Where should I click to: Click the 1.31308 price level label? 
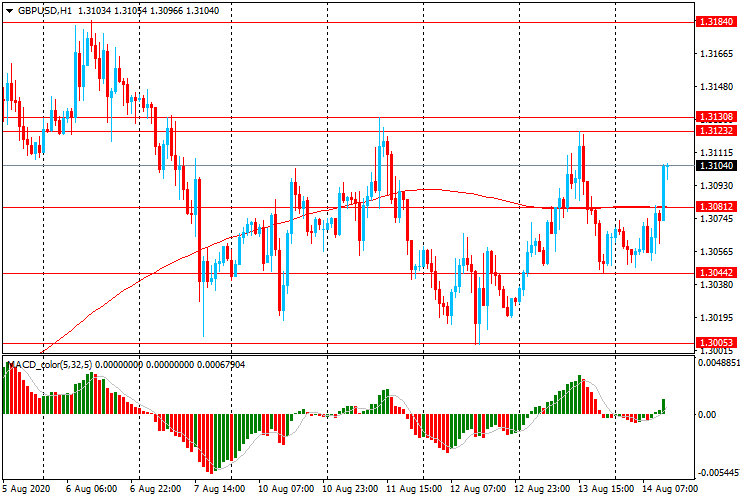(717, 118)
